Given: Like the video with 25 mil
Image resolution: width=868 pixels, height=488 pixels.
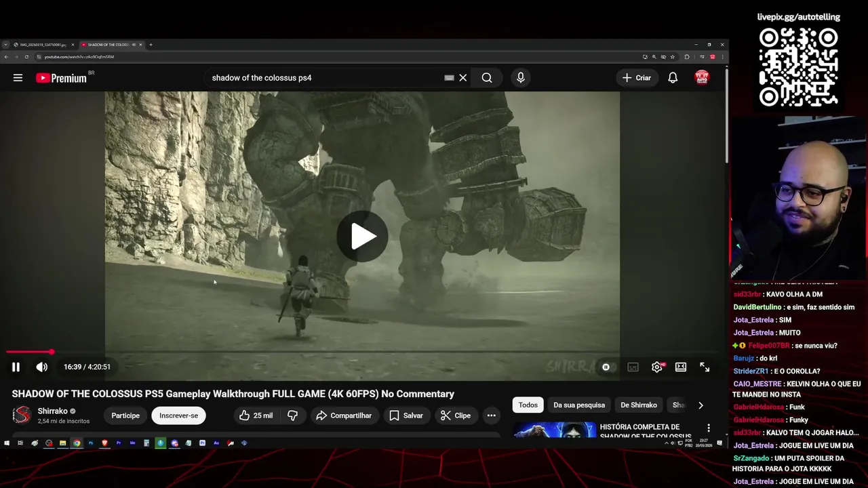Looking at the screenshot, I should point(256,415).
